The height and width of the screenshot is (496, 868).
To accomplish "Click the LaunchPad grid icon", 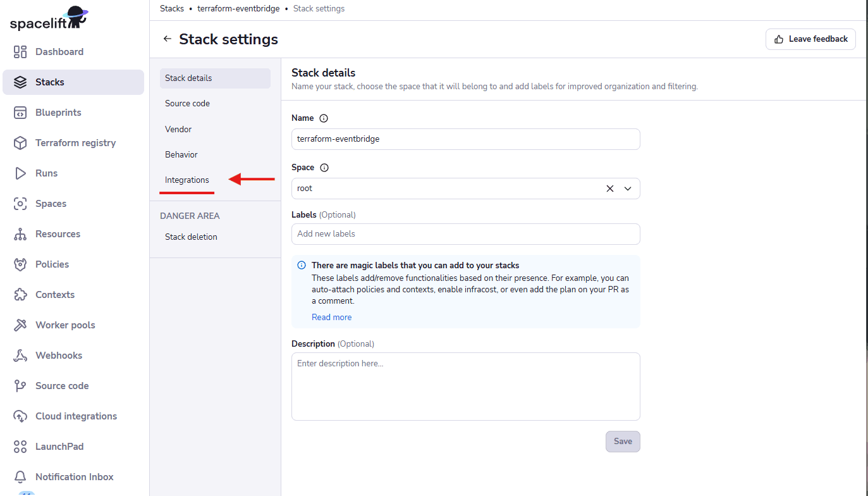I will coord(20,447).
